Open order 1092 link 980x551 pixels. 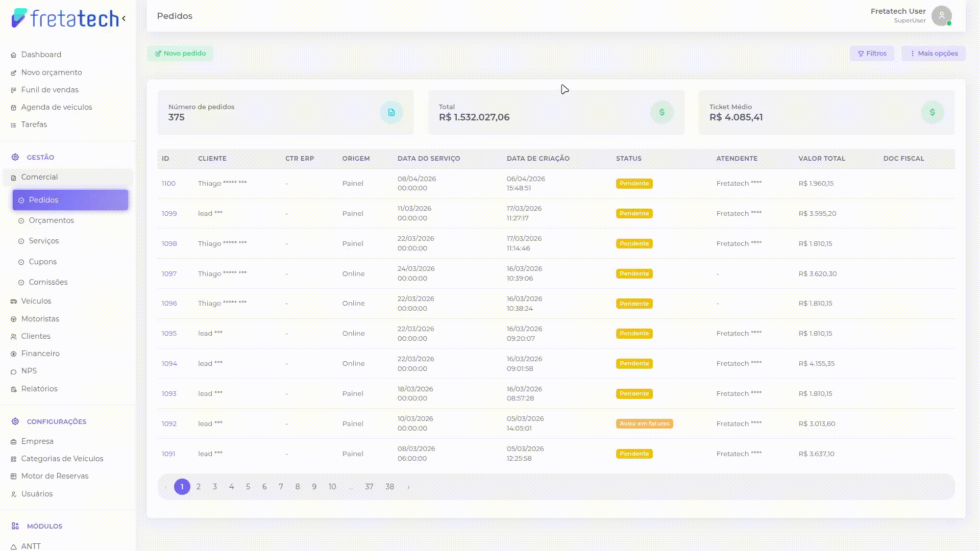pos(169,424)
